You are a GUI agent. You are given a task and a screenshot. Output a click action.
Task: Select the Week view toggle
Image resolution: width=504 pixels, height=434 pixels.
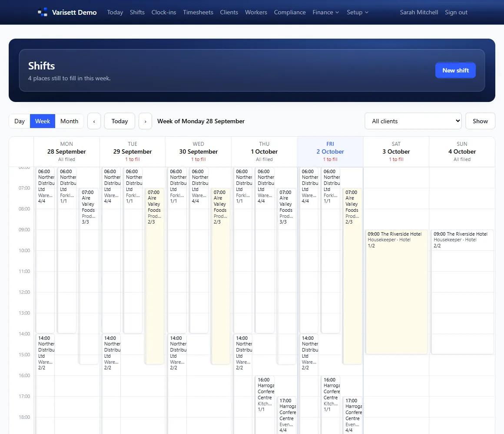point(43,122)
